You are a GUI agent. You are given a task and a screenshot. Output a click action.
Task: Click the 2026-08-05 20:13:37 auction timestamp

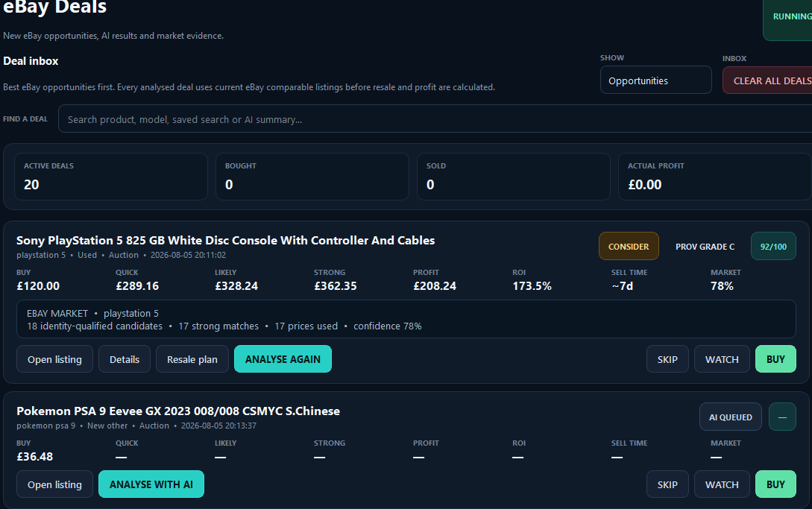[218, 426]
